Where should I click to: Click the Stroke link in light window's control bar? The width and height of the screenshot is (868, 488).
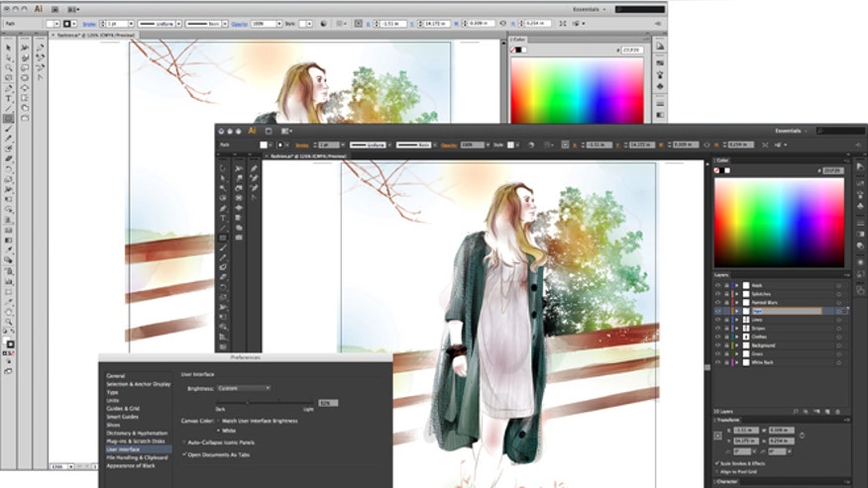click(x=88, y=24)
